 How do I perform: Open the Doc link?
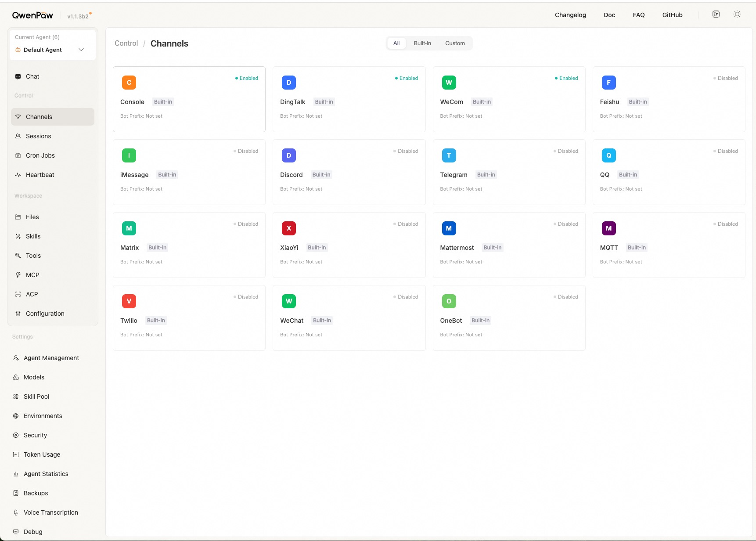(x=609, y=15)
